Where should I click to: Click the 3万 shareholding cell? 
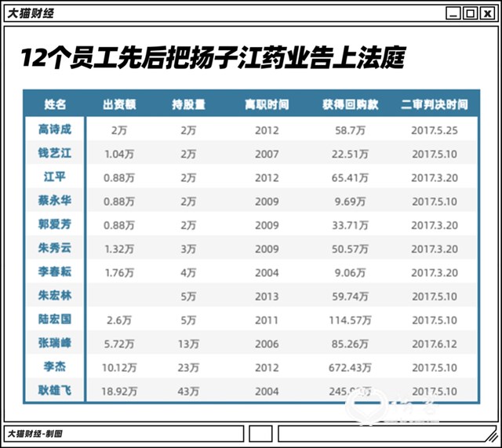[188, 249]
